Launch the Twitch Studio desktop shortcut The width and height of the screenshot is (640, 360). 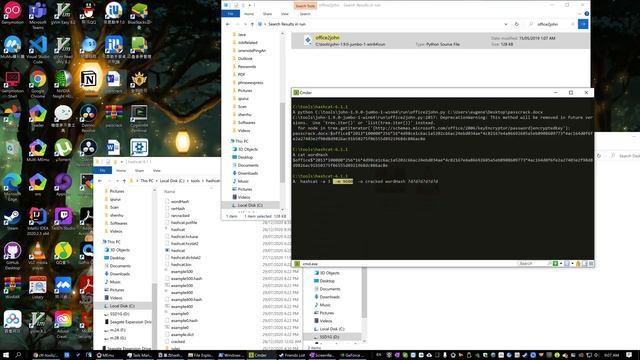coord(63,220)
